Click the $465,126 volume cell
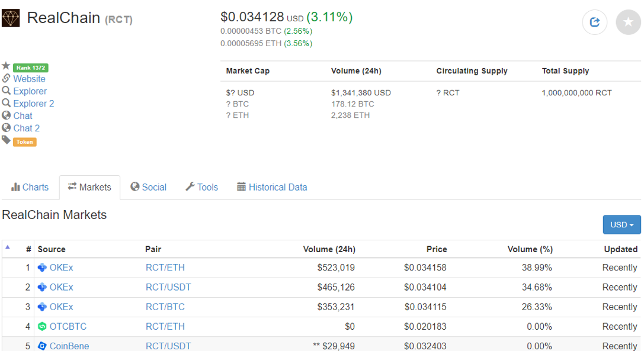This screenshot has width=644, height=351. click(x=336, y=287)
